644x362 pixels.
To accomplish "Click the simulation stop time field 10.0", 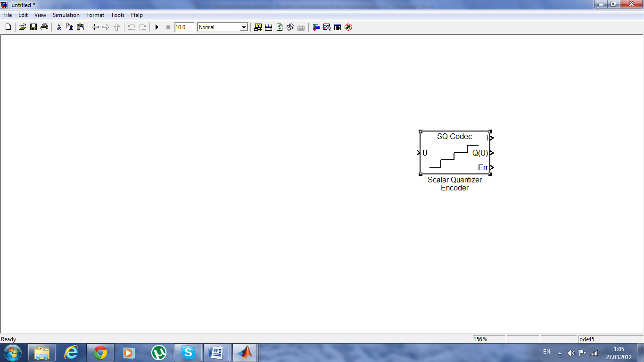I will [184, 27].
